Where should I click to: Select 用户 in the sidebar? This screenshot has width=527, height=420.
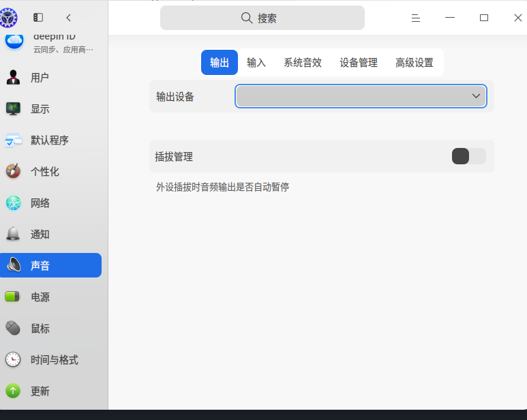point(40,78)
